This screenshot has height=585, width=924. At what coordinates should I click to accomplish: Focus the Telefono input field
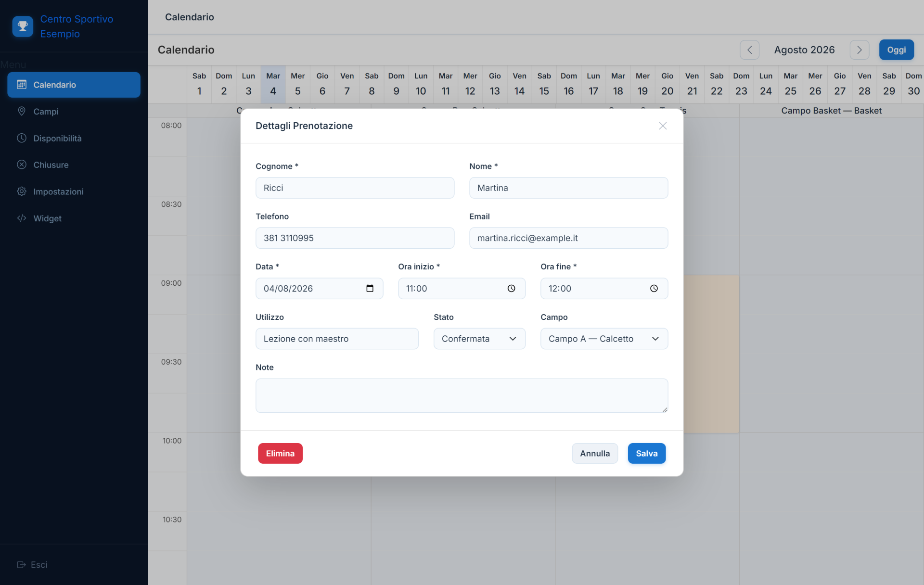pos(355,238)
